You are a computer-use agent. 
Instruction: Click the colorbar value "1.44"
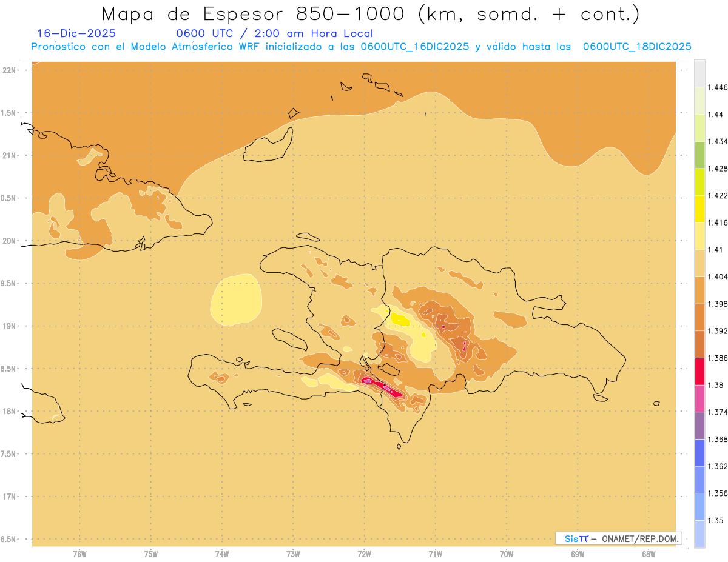715,115
